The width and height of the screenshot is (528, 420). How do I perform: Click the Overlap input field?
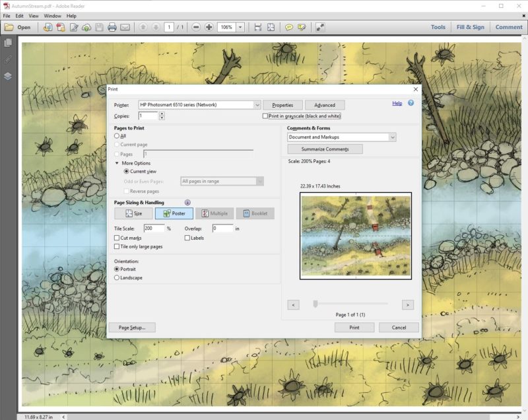click(x=222, y=228)
